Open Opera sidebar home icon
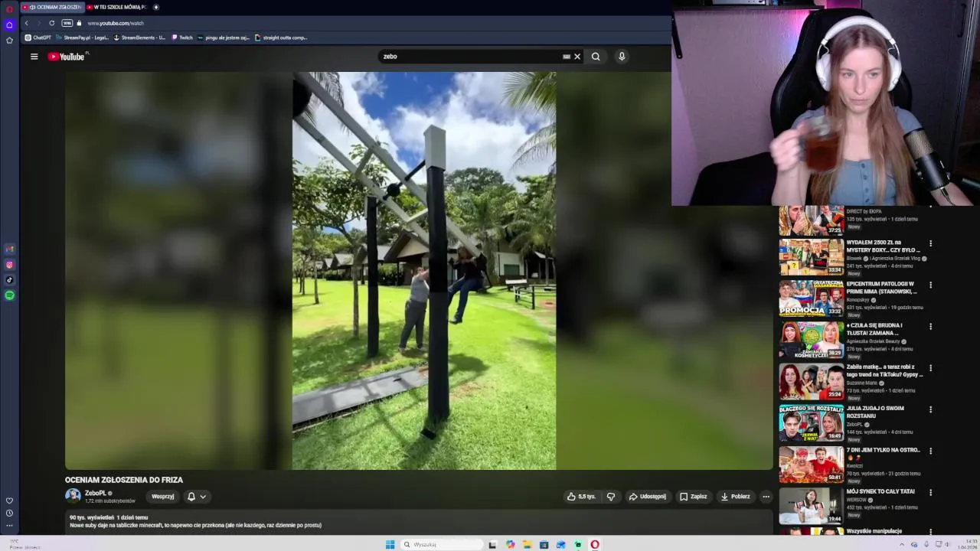The image size is (980, 551). (9, 24)
